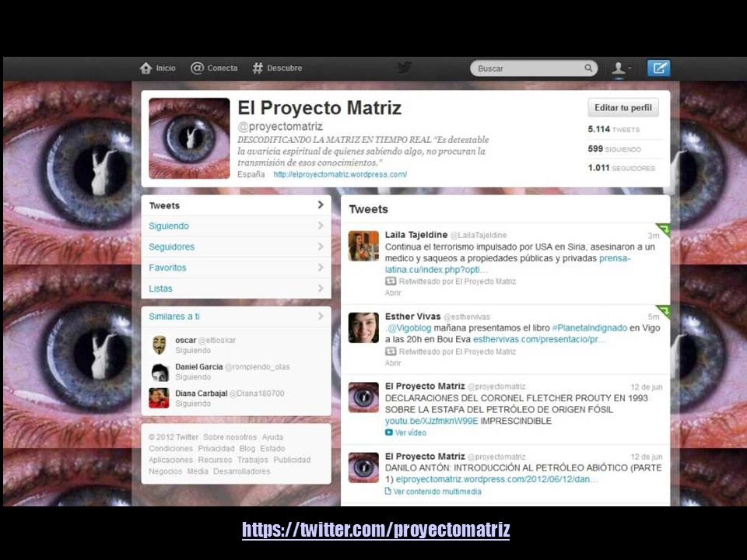Open the Conecta @ icon
The width and height of the screenshot is (747, 560).
[x=197, y=68]
